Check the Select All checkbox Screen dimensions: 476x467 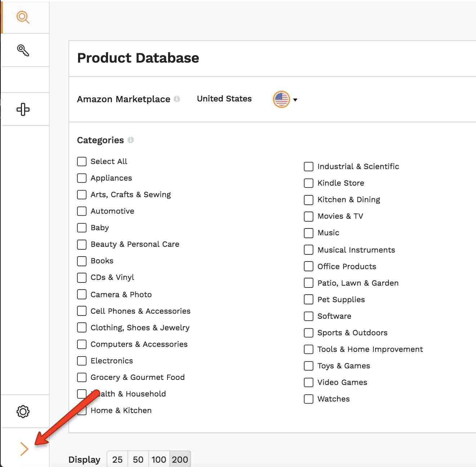coord(82,162)
